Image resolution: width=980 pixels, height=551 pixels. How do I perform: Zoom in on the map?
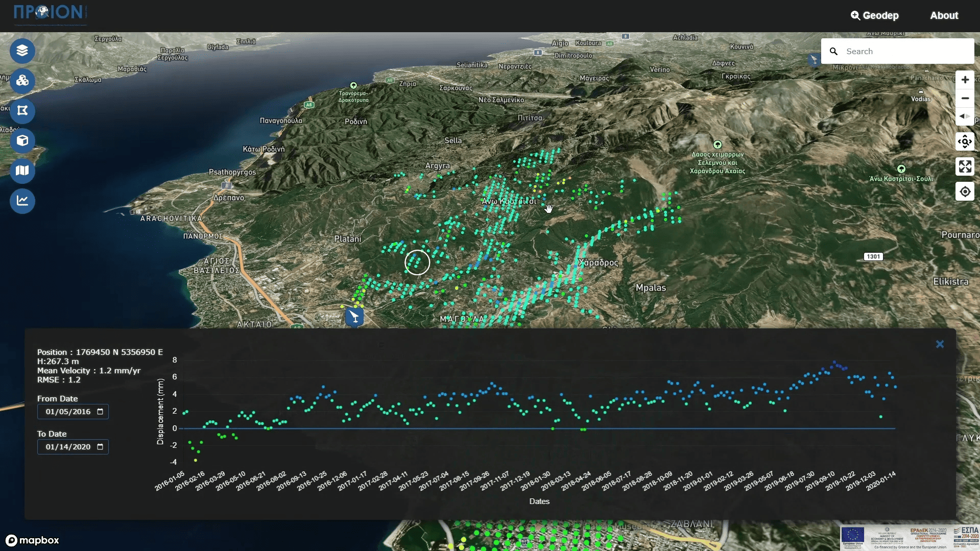click(965, 80)
